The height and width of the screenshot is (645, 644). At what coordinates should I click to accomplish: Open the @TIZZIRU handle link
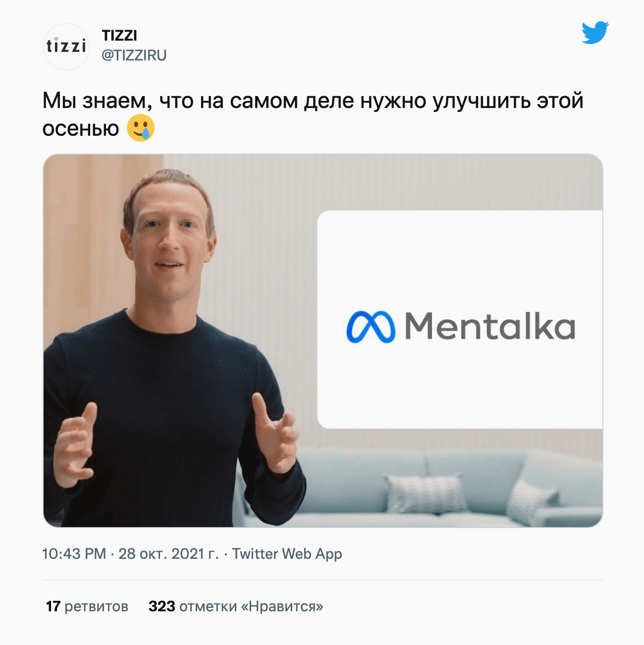[134, 55]
